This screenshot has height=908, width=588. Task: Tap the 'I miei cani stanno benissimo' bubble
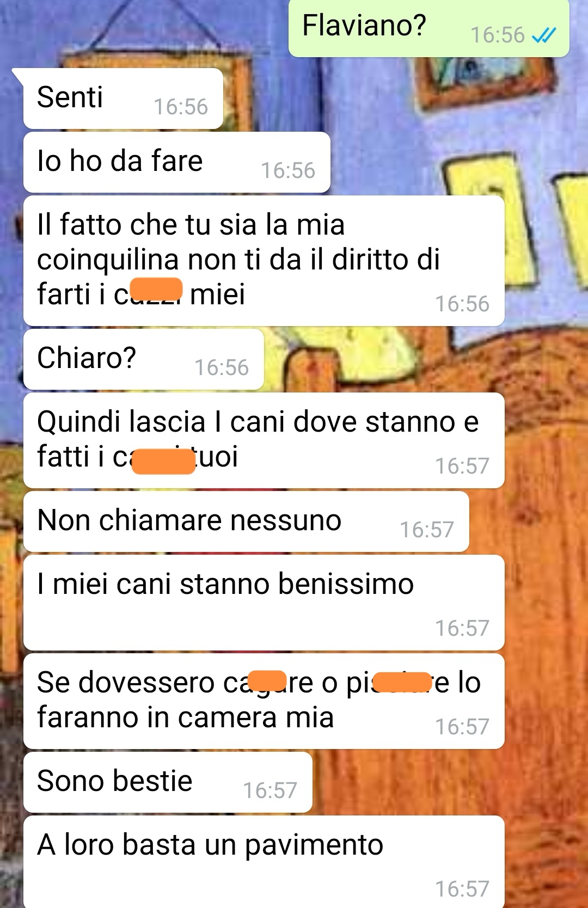pos(264,603)
